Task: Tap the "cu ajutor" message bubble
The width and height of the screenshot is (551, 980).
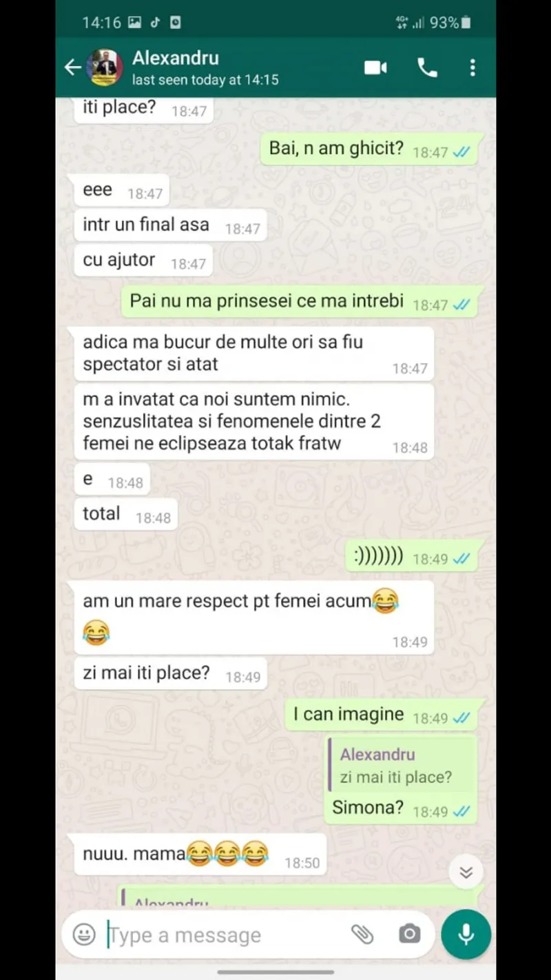Action: [x=143, y=261]
